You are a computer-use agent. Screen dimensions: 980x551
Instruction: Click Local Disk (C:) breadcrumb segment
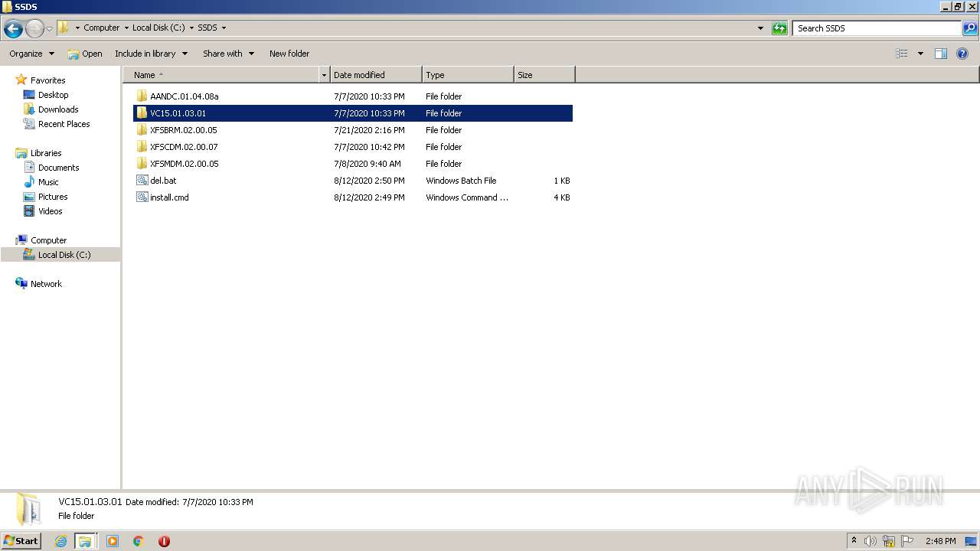pyautogui.click(x=158, y=28)
